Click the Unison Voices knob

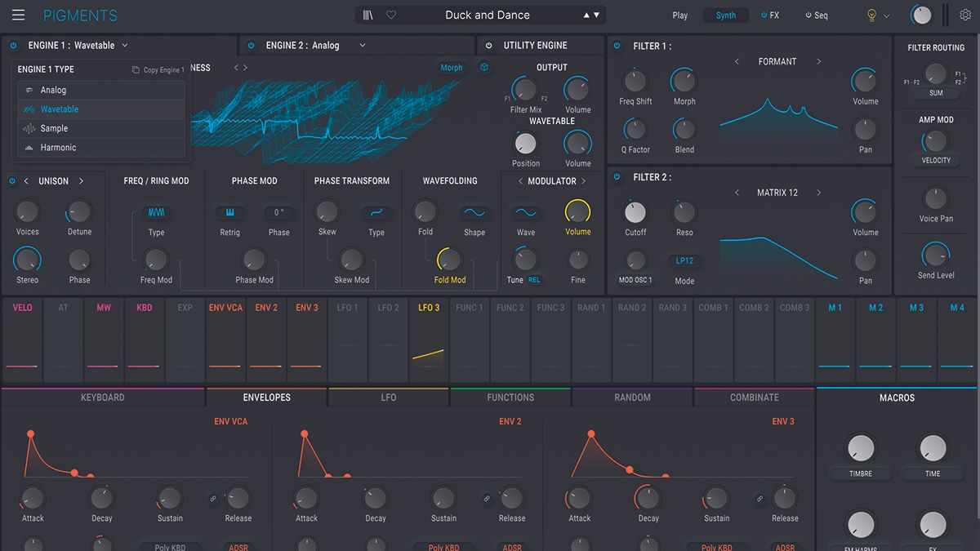(27, 212)
